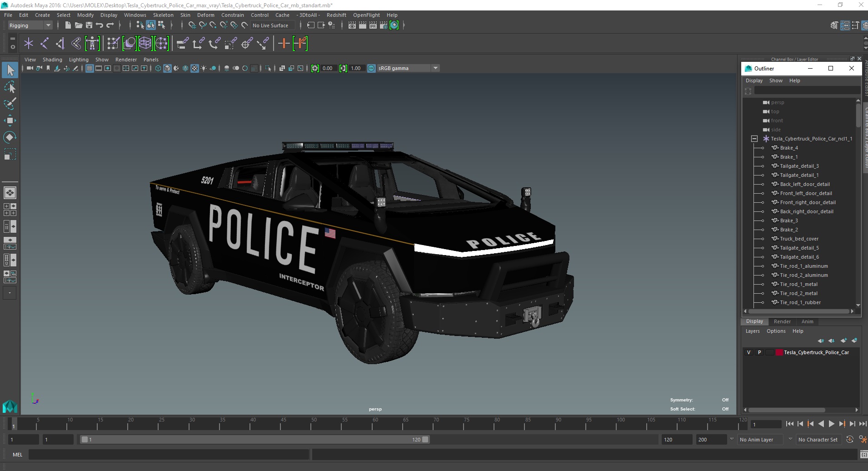Toggle select by component type mode

[162, 25]
